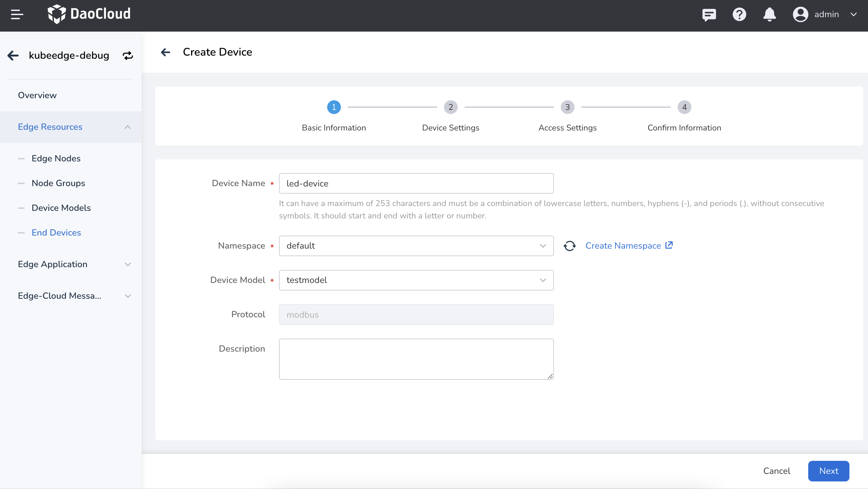Open the help question mark icon
This screenshot has height=489, width=868.
[739, 14]
